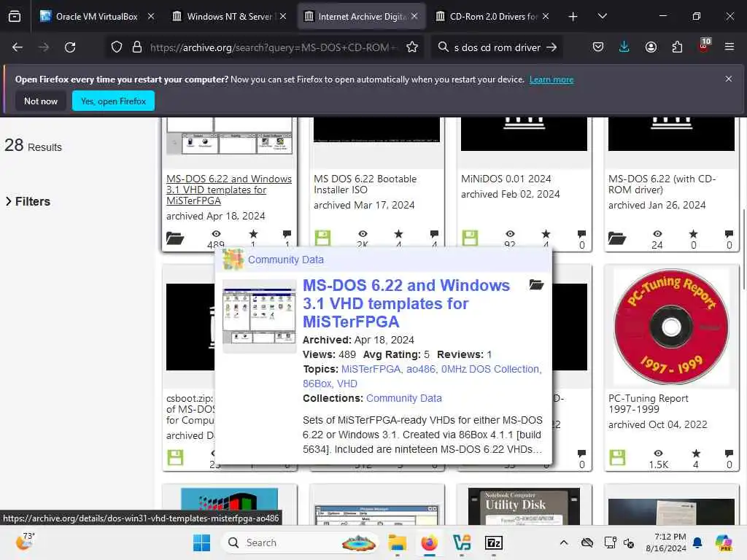Click the site security lock icon

[x=137, y=47]
